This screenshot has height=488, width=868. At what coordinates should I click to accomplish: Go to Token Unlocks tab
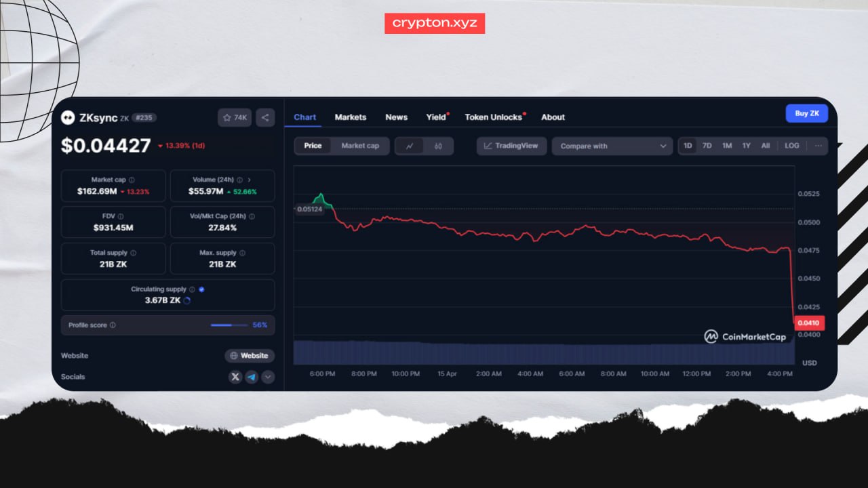pos(493,117)
